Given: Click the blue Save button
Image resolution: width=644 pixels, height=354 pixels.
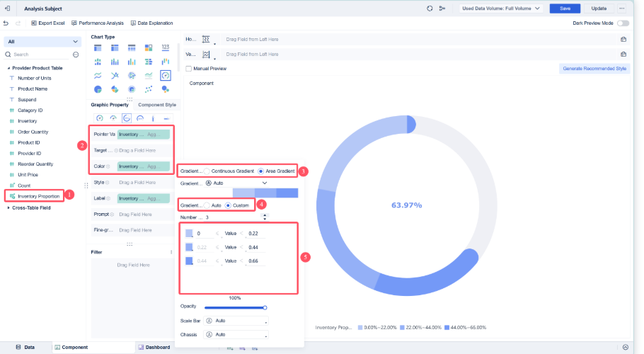Looking at the screenshot, I should (565, 8).
